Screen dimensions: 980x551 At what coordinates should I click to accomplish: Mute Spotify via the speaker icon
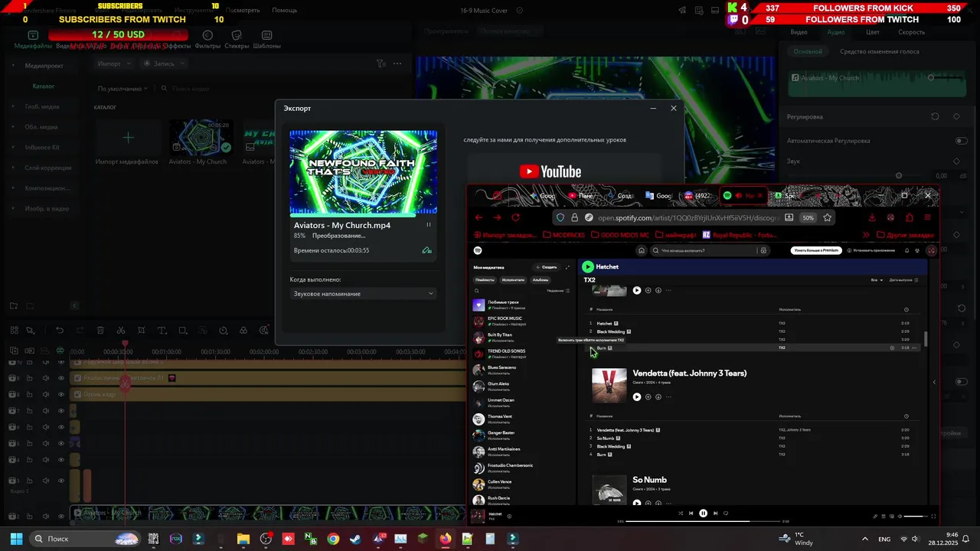pyautogui.click(x=899, y=517)
